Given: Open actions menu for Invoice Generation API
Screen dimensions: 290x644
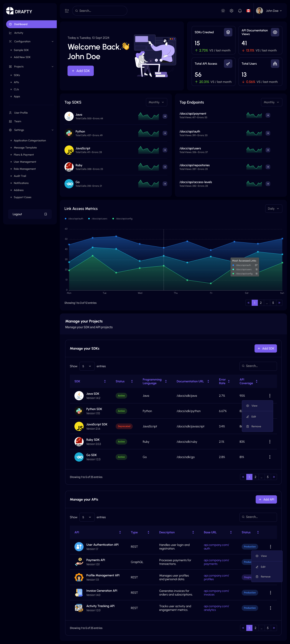Looking at the screenshot, I should 270,592.
